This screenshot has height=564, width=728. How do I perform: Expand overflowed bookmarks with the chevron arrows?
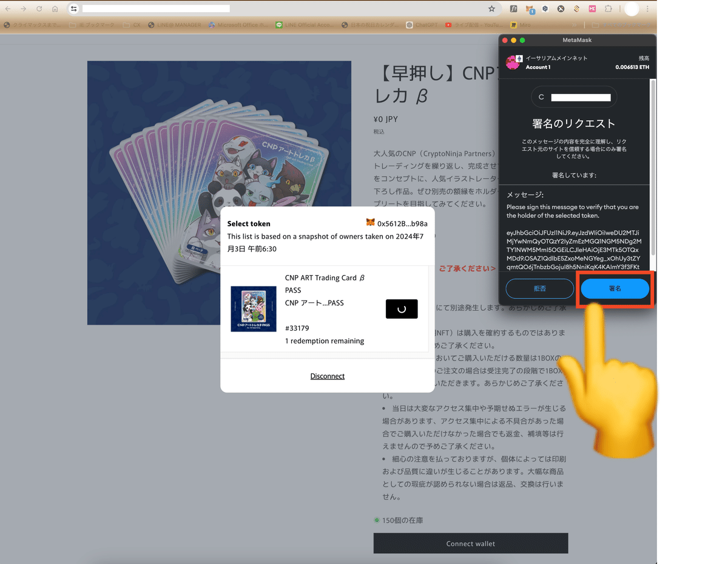tap(574, 25)
